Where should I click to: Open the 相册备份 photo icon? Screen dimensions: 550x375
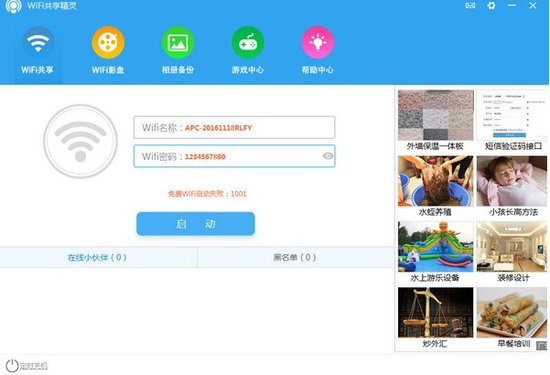point(178,42)
